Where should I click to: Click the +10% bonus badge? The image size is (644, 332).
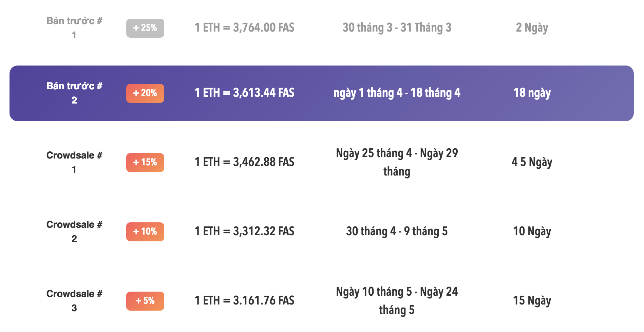pos(145,232)
